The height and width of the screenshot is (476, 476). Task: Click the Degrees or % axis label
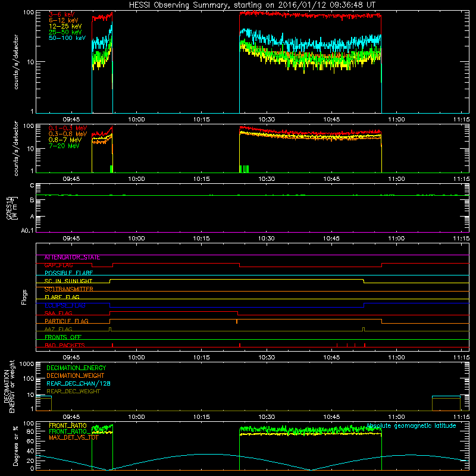pyautogui.click(x=15, y=446)
